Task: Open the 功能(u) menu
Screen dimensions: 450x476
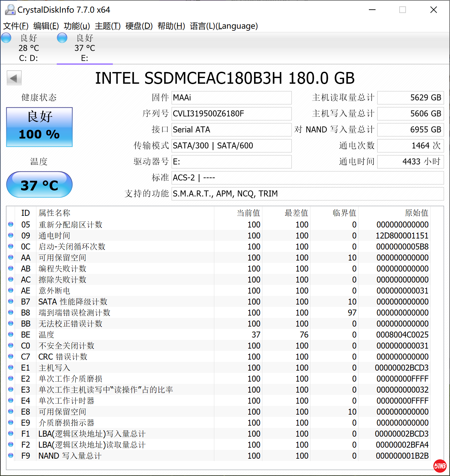Action: click(77, 26)
